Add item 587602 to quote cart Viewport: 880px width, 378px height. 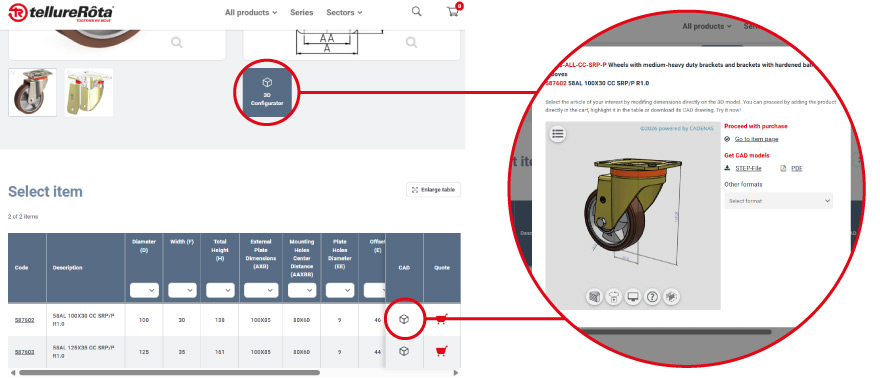coord(442,319)
